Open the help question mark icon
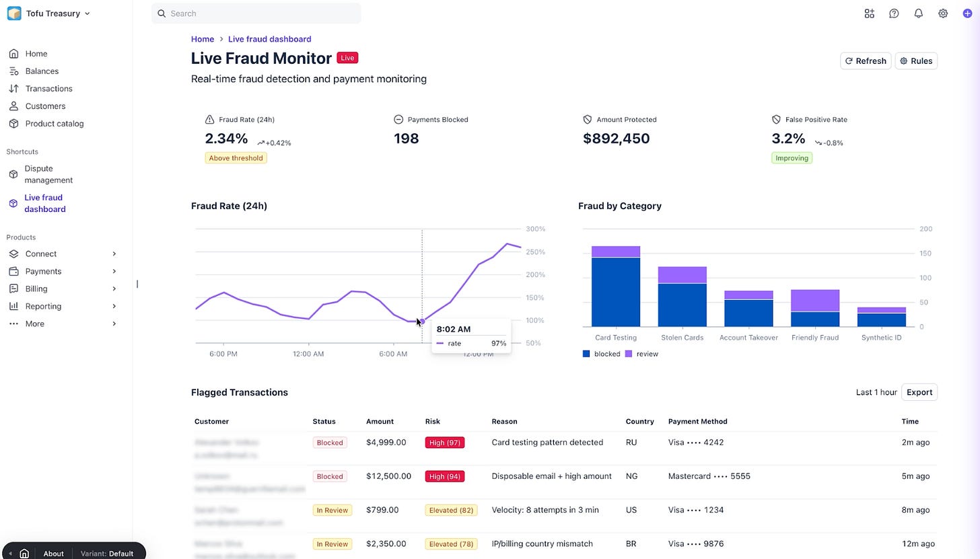 [894, 13]
